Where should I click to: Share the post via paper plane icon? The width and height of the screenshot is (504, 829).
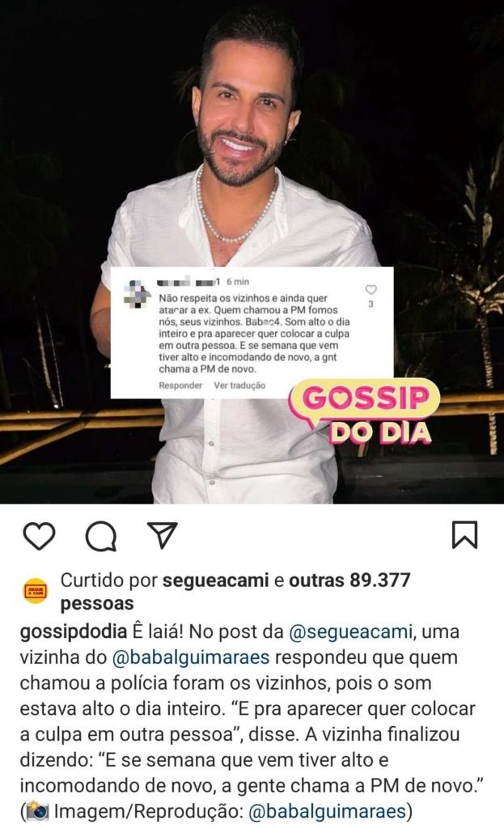(x=162, y=535)
